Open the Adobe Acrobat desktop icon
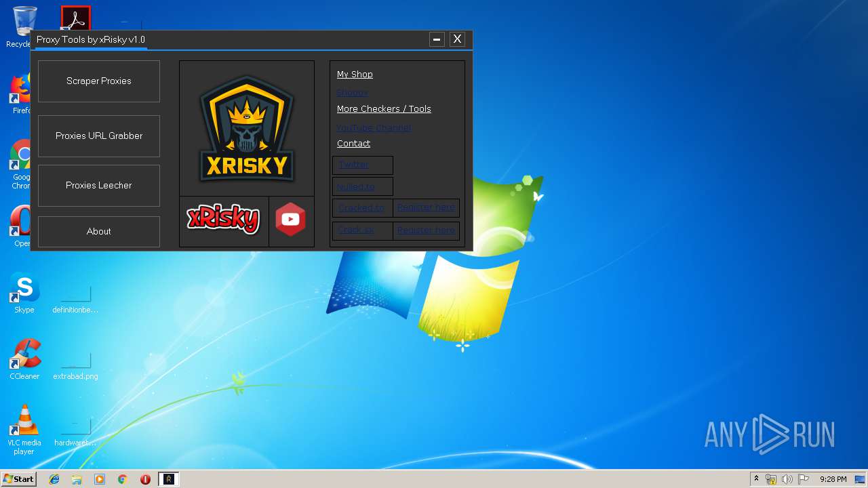 point(75,18)
